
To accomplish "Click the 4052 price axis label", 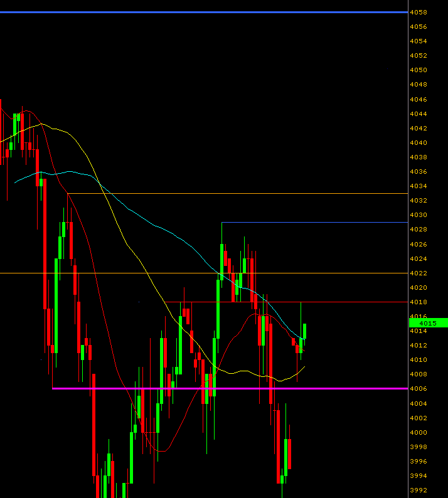I will pyautogui.click(x=419, y=55).
